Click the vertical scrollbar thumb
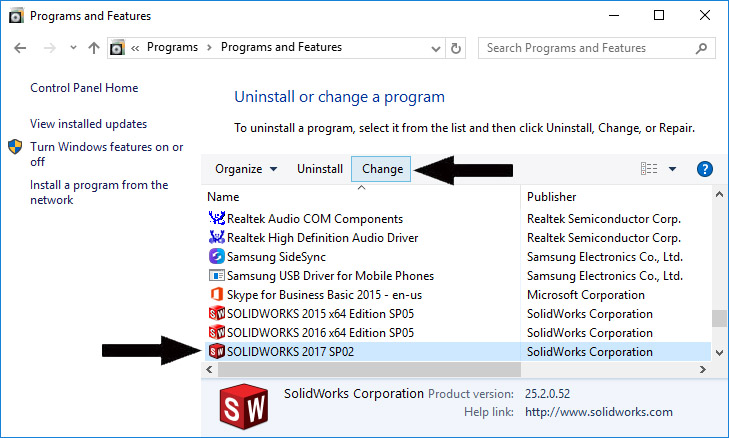The image size is (729, 438). [x=719, y=319]
